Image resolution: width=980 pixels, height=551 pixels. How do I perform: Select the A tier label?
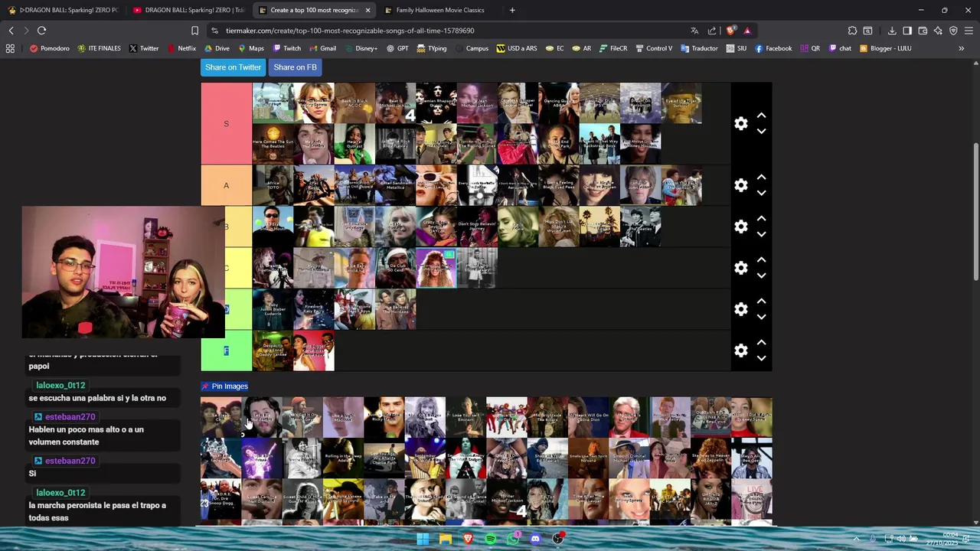tap(226, 185)
